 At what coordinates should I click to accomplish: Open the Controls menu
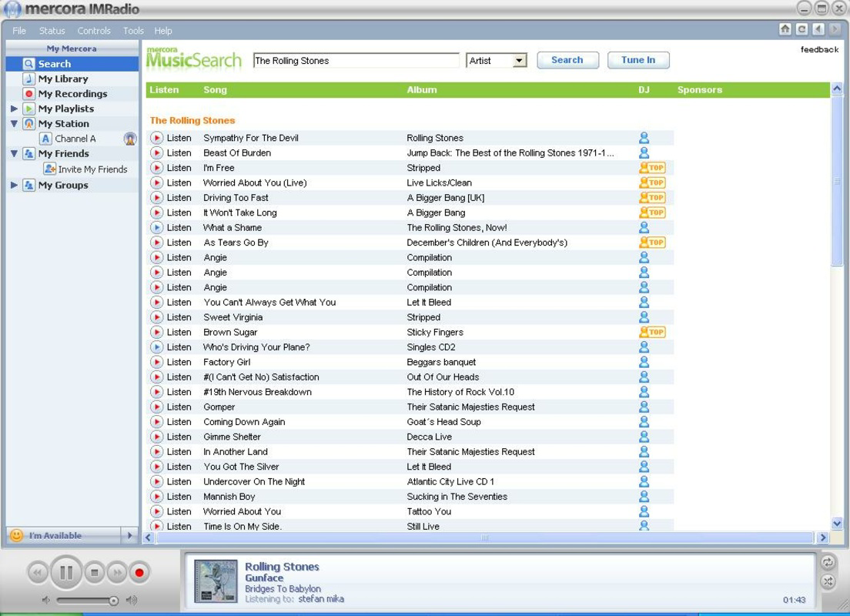[94, 31]
